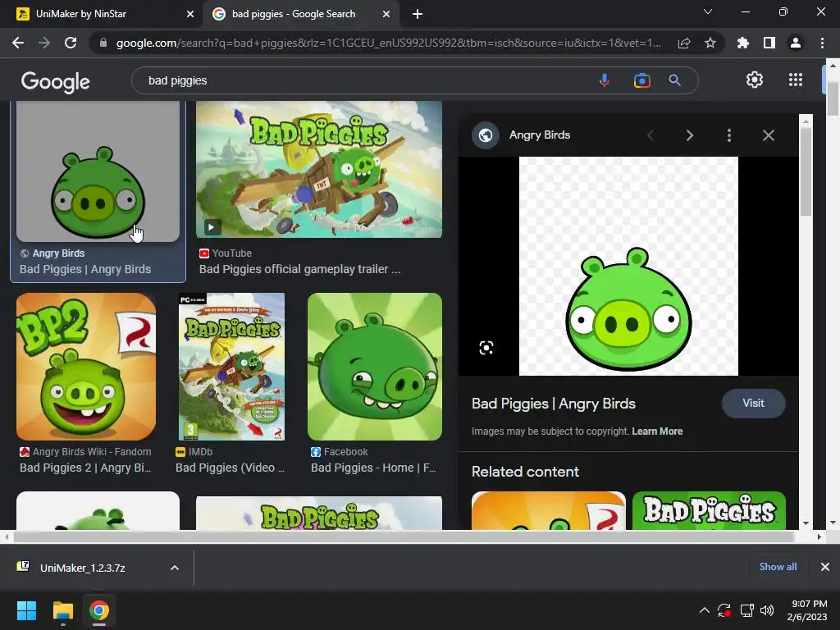Show the next image in preview panel
This screenshot has width=840, height=630.
(689, 135)
